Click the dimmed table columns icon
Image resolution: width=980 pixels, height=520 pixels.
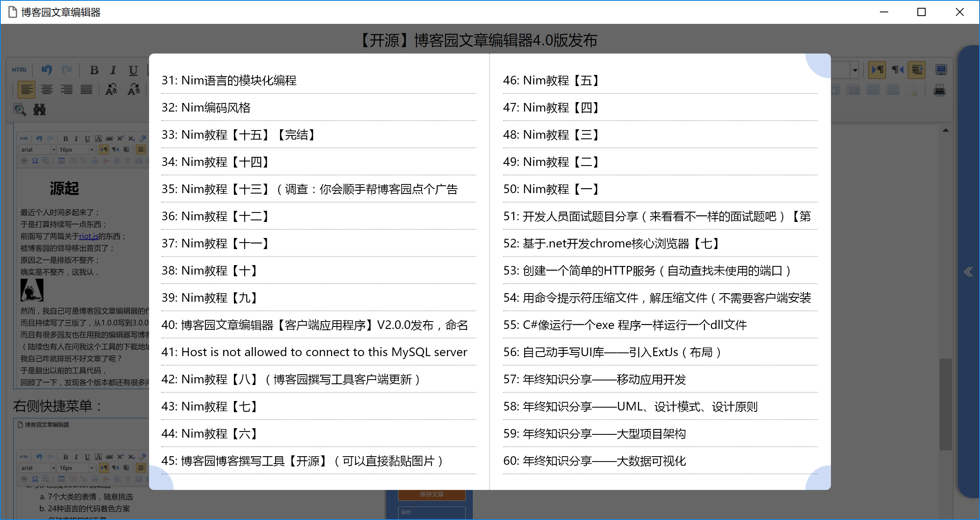click(x=893, y=90)
